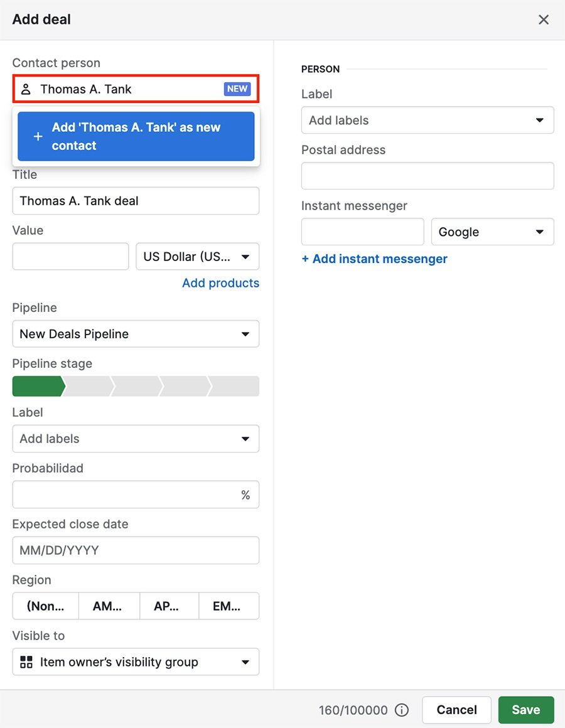Click the plus icon on the new contact suggestion
Screen dimensions: 565x728
point(38,136)
